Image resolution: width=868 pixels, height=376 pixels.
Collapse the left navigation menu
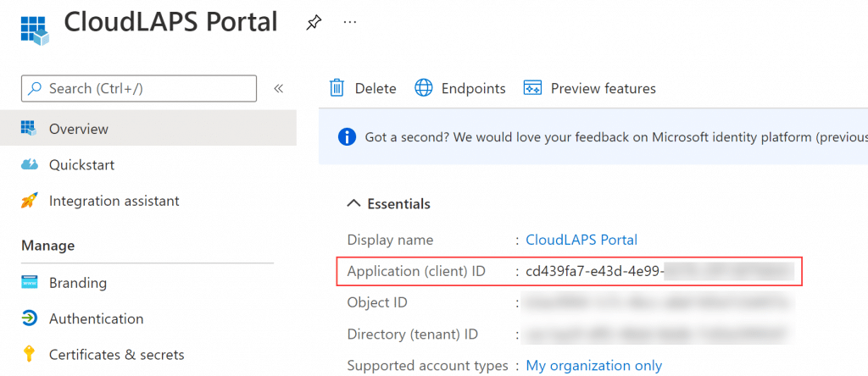click(x=278, y=88)
